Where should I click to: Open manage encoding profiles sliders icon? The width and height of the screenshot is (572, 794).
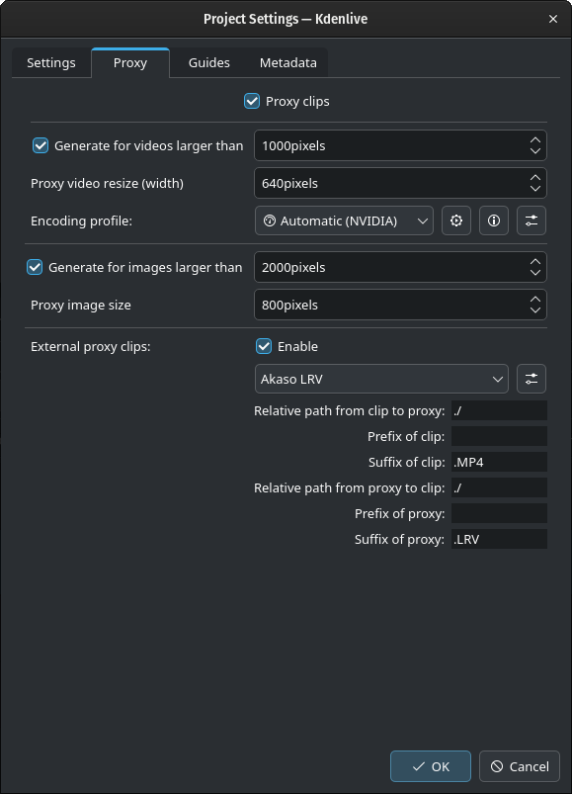pos(531,221)
